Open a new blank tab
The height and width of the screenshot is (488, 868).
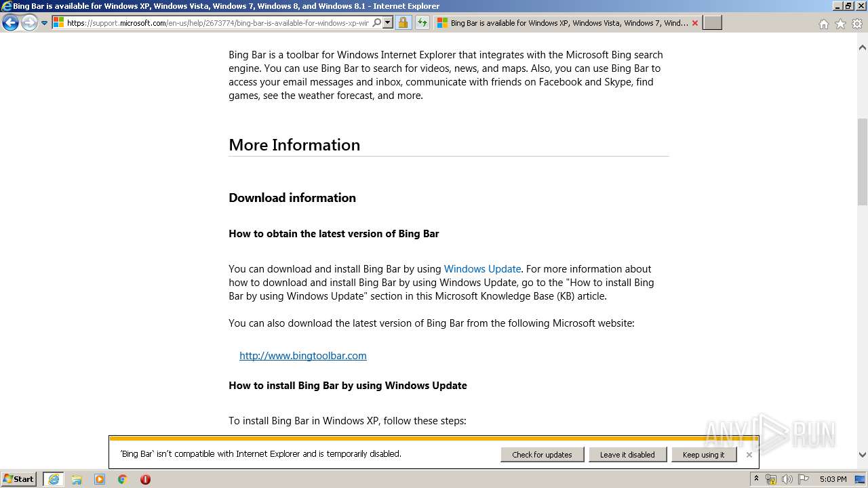(712, 23)
